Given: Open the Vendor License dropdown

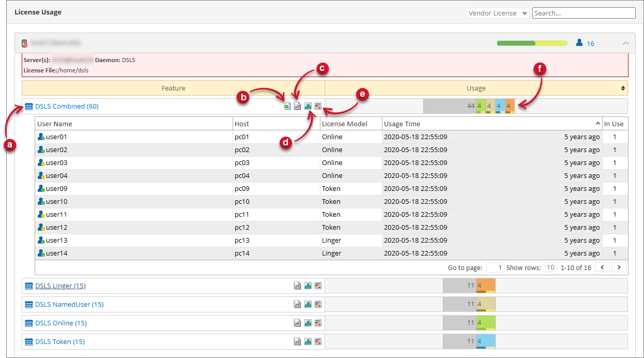Looking at the screenshot, I should coord(498,13).
